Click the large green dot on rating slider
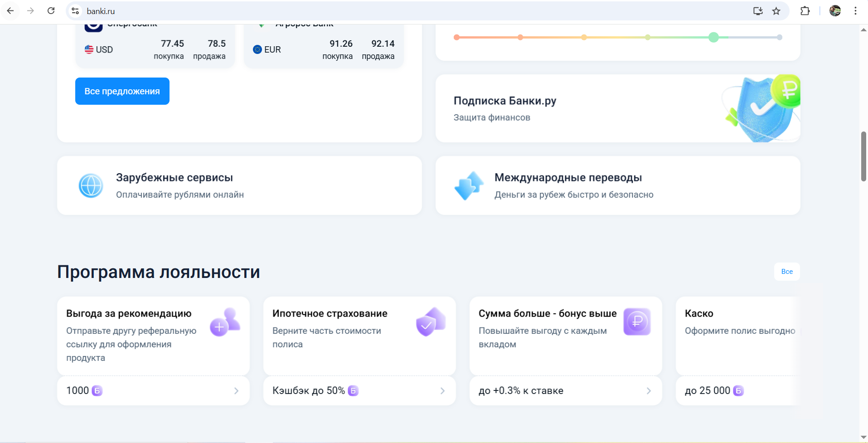The width and height of the screenshot is (868, 443). tap(713, 37)
